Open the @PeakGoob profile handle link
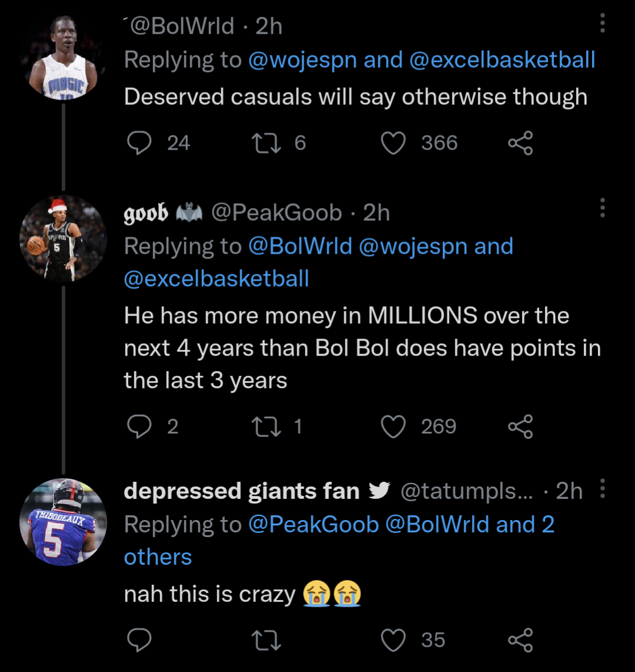The width and height of the screenshot is (635, 672). [314, 524]
